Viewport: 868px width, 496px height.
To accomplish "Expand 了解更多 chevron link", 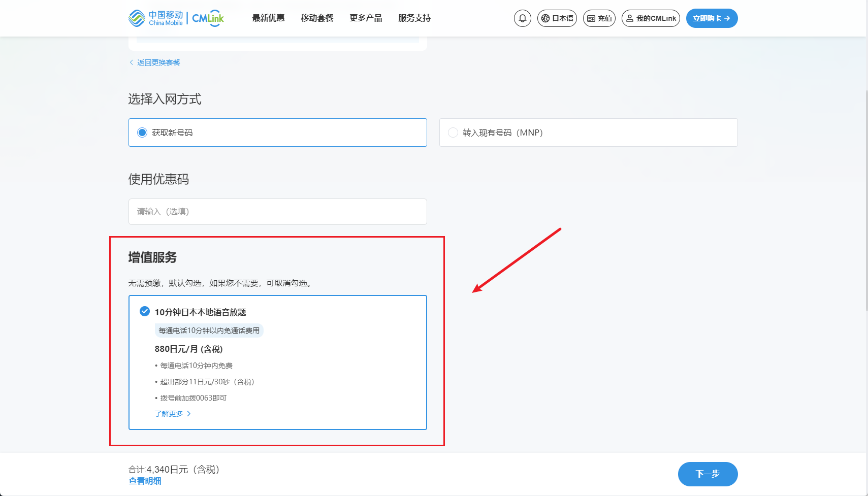I will click(188, 414).
